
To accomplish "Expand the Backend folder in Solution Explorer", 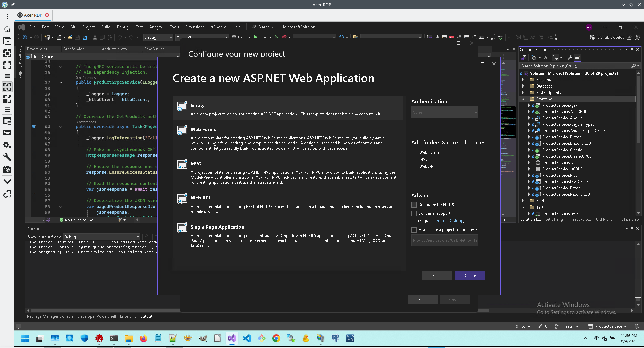I will 523,80.
